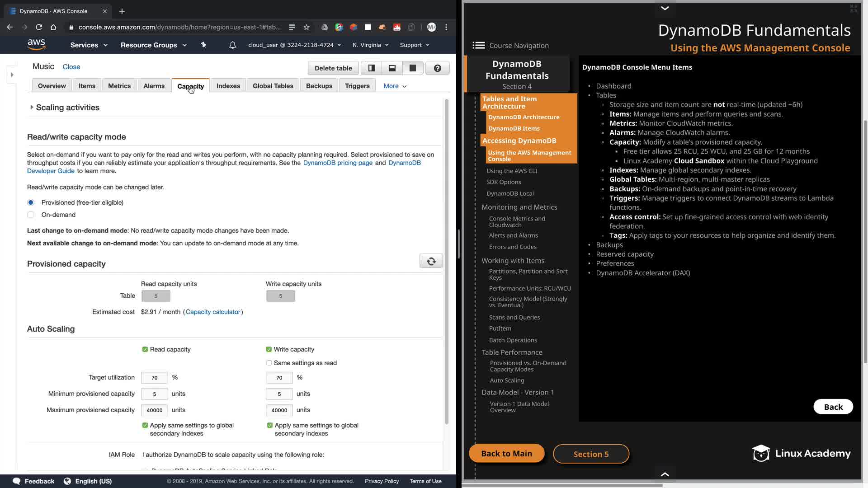Image resolution: width=868 pixels, height=488 pixels.
Task: Select the On-demand radio button
Action: (31, 215)
